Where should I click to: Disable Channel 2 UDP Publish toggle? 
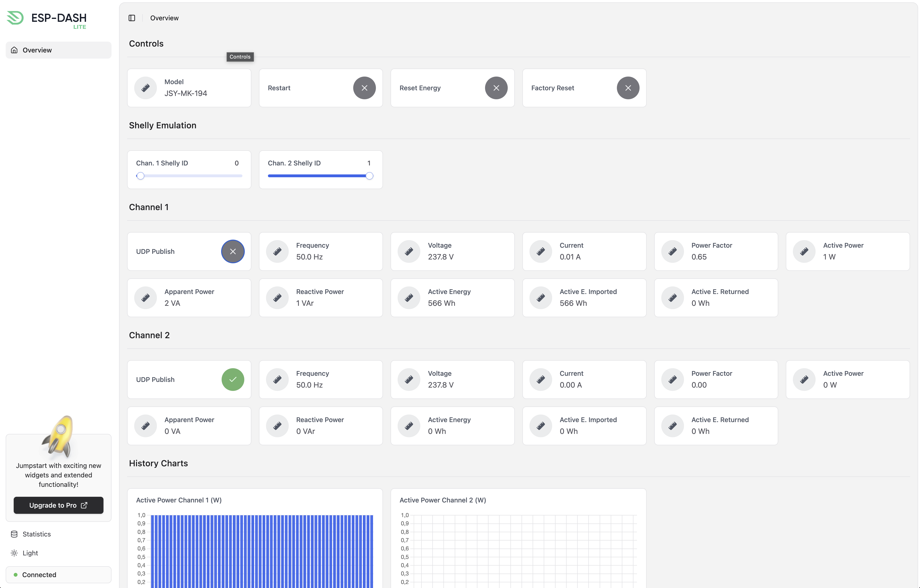233,379
